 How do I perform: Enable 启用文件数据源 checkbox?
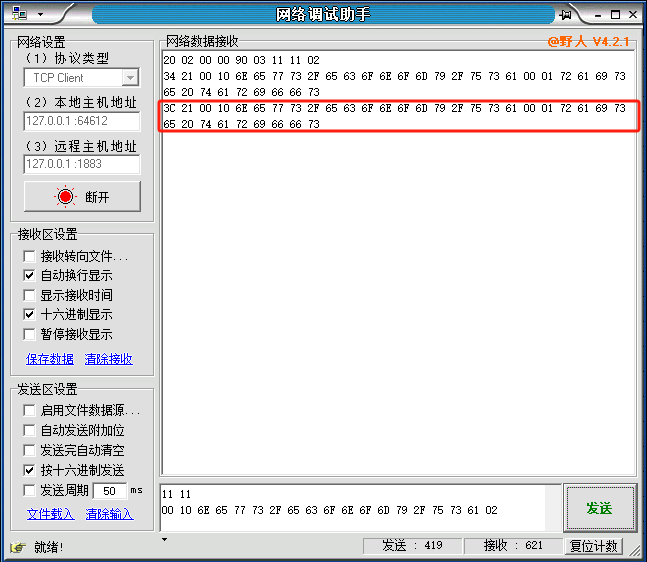coord(29,410)
